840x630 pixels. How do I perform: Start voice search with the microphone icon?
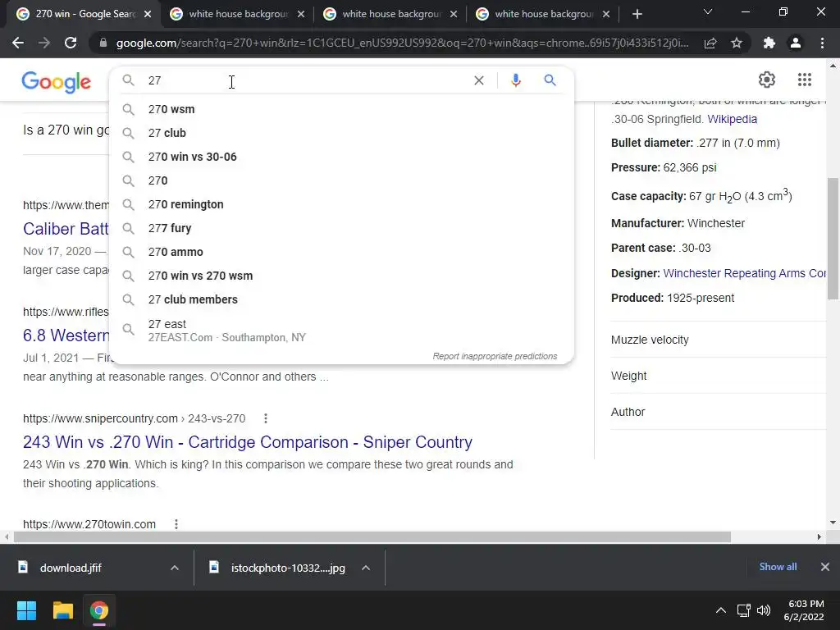[x=515, y=80]
